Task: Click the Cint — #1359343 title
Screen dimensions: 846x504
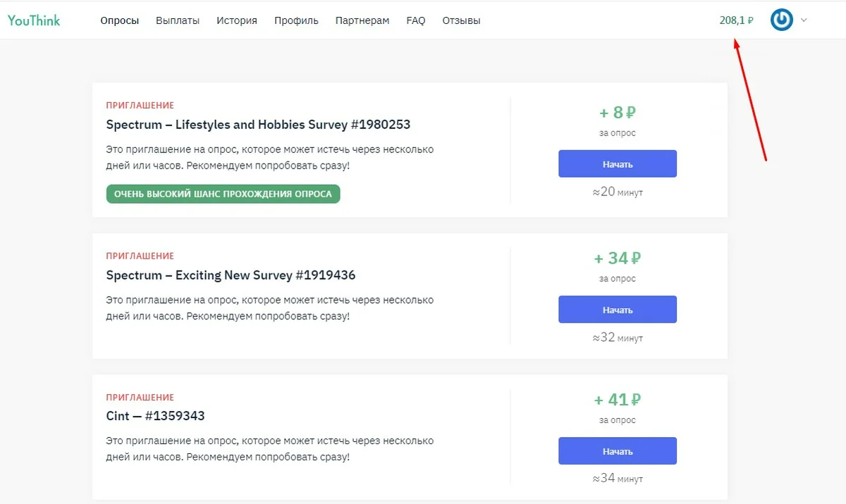Action: [155, 416]
